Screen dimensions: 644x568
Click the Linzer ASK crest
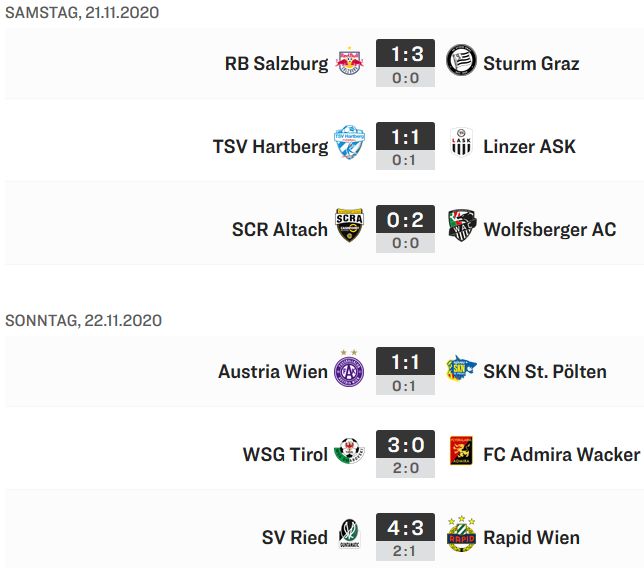click(461, 146)
